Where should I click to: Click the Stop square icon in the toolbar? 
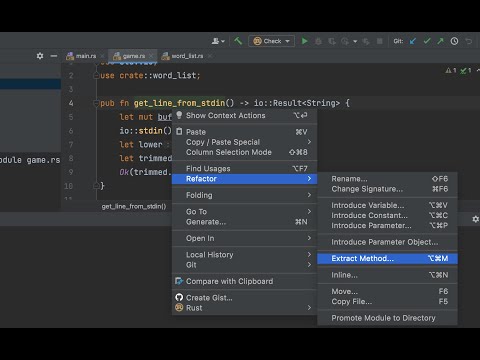pyautogui.click(x=380, y=41)
